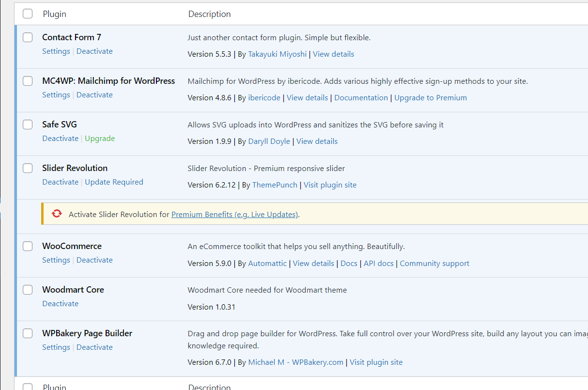Click the Slider Revolution update notice refresh icon
This screenshot has height=390, width=588.
click(57, 214)
